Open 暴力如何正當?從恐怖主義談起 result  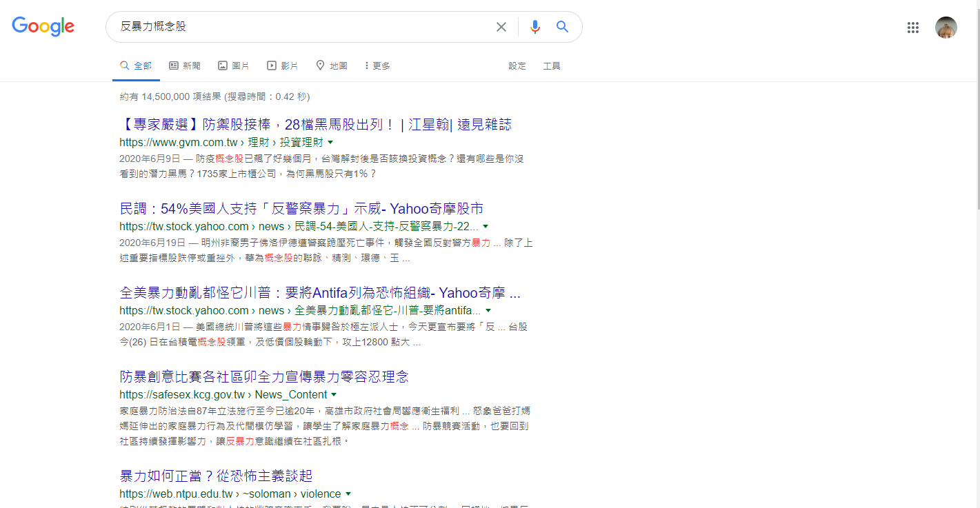(216, 476)
